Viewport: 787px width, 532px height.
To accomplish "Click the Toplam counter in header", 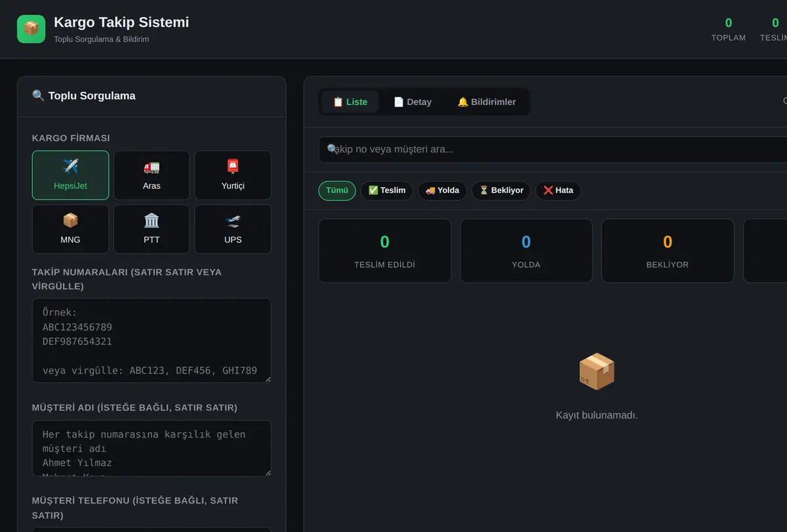I will [x=729, y=30].
